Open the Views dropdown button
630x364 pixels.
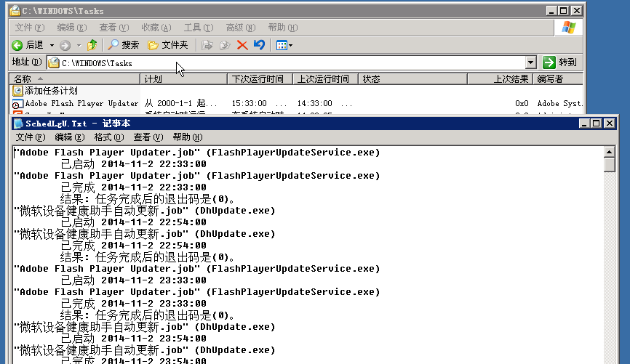[284, 45]
